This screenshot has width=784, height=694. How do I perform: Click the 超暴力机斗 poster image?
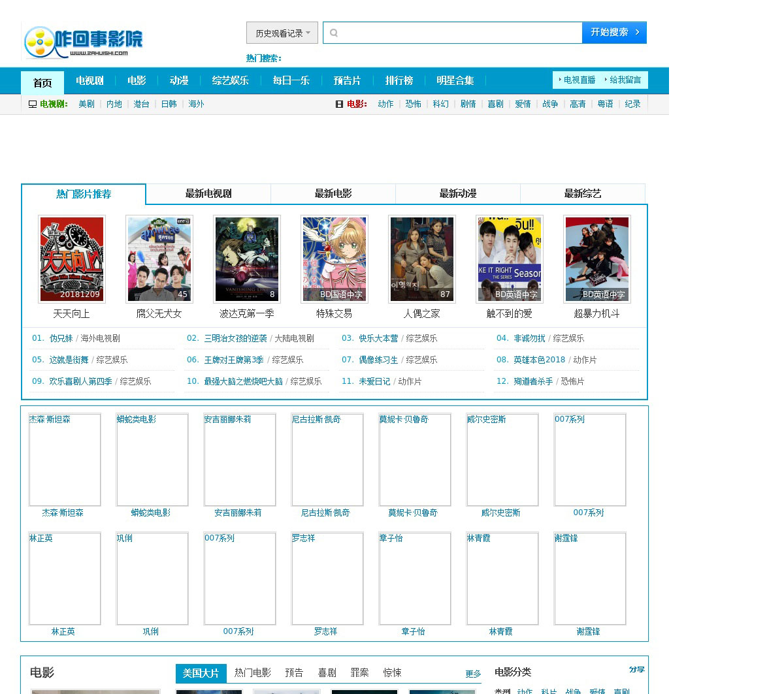(597, 259)
